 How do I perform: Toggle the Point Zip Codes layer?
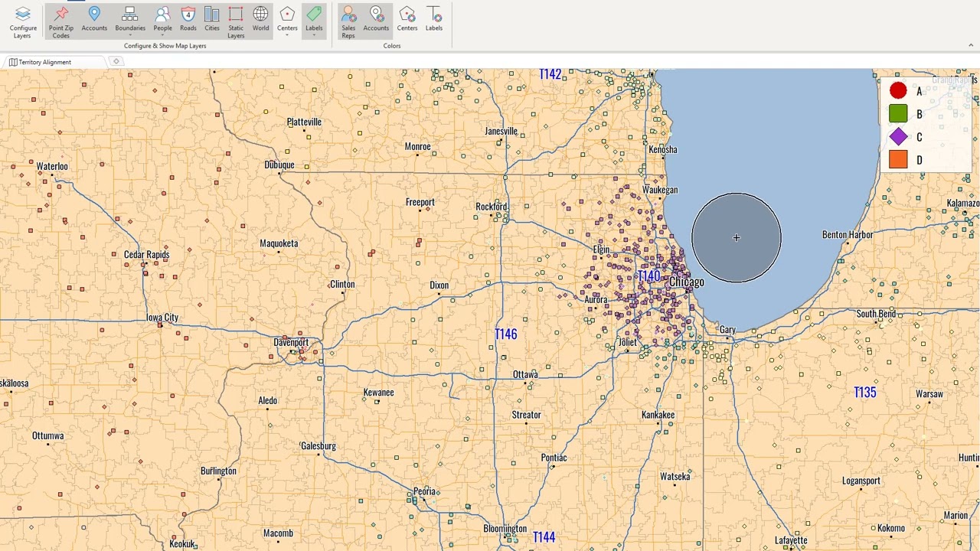pos(61,21)
